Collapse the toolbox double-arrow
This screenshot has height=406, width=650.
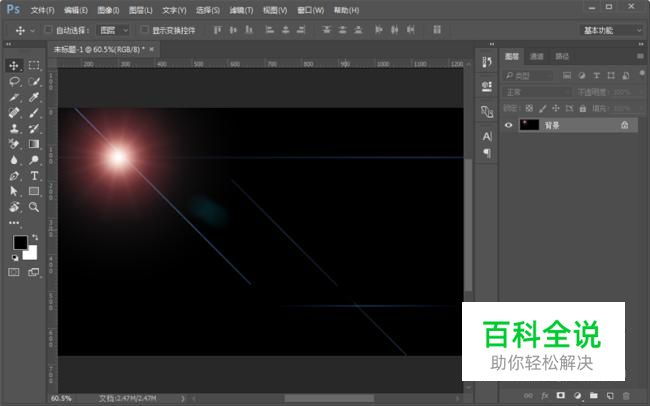pyautogui.click(x=9, y=44)
